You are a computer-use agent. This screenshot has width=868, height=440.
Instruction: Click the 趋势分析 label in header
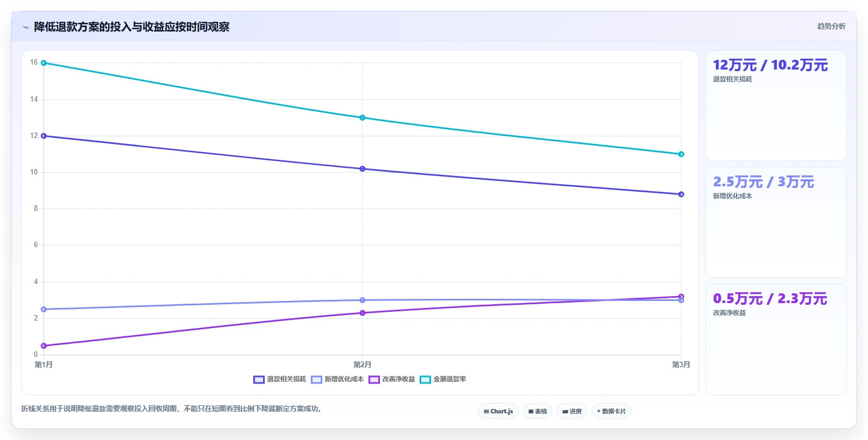831,26
